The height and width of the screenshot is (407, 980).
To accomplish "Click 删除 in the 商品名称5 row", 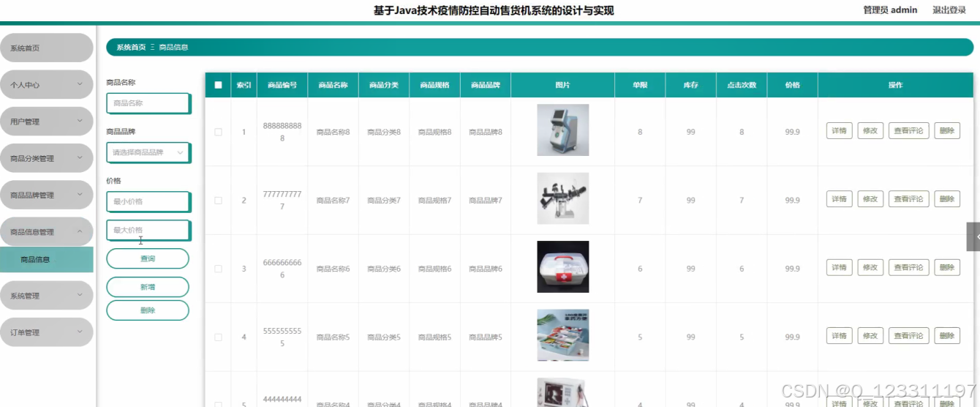I will coord(947,336).
